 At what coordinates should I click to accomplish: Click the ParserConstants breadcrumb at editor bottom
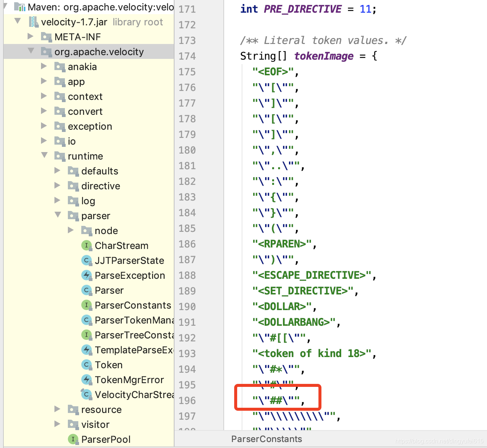coord(267,439)
